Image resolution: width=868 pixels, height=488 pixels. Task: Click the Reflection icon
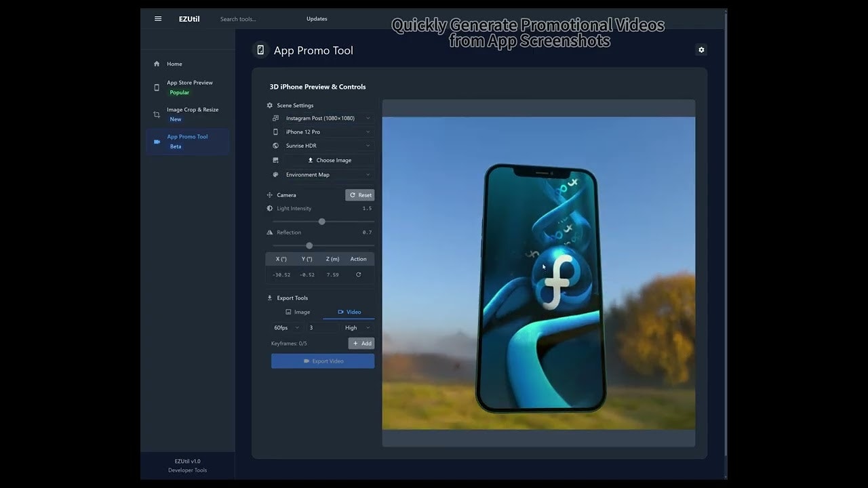pyautogui.click(x=270, y=232)
